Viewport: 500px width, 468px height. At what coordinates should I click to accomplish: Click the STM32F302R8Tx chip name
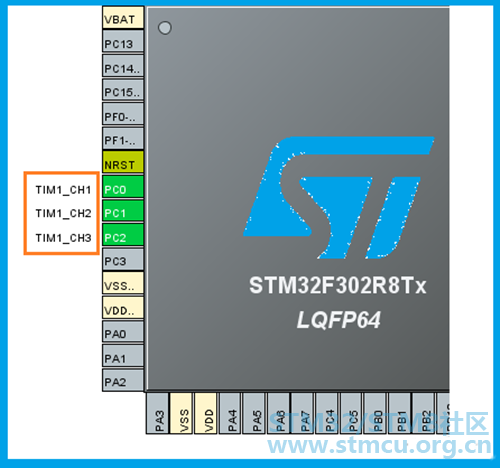[338, 285]
